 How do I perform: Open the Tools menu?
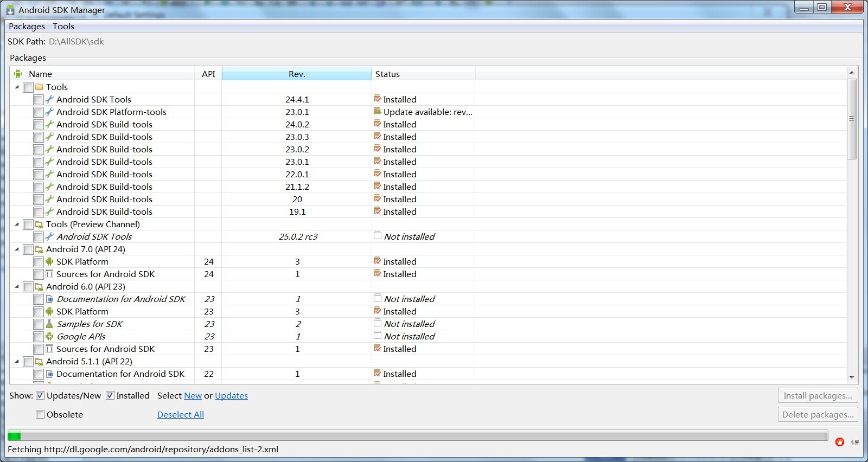[63, 26]
